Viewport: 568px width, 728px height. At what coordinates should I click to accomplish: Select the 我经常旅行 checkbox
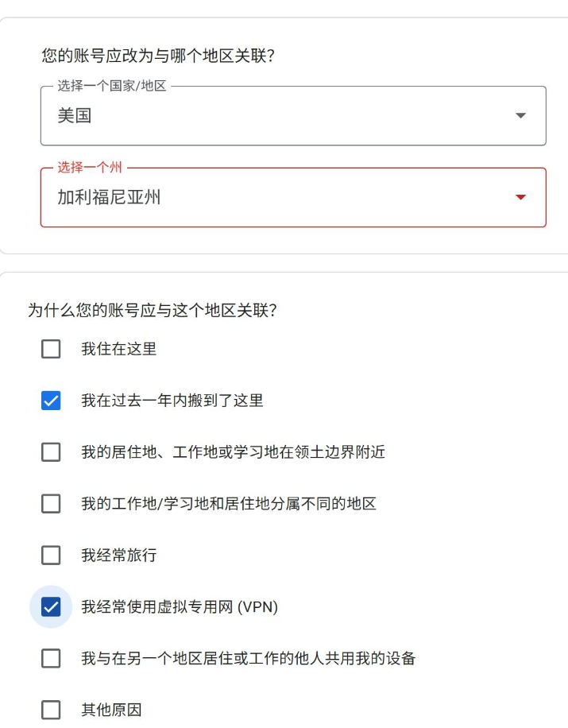coord(51,555)
